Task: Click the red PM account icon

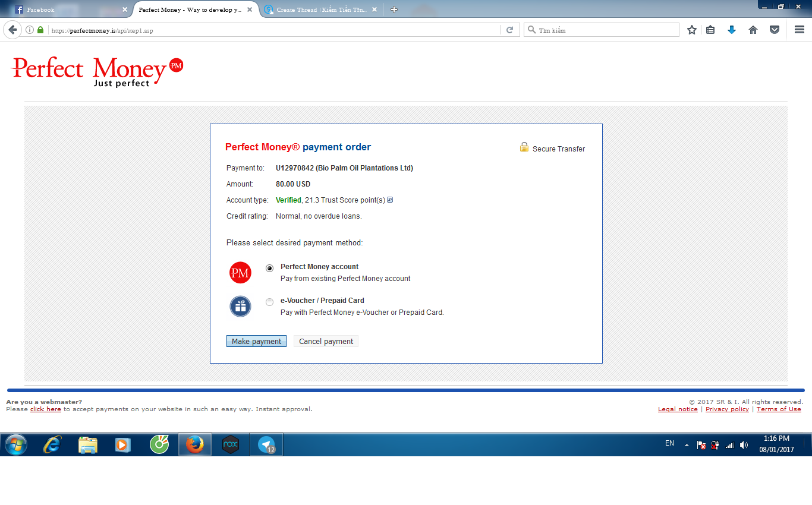Action: [240, 273]
